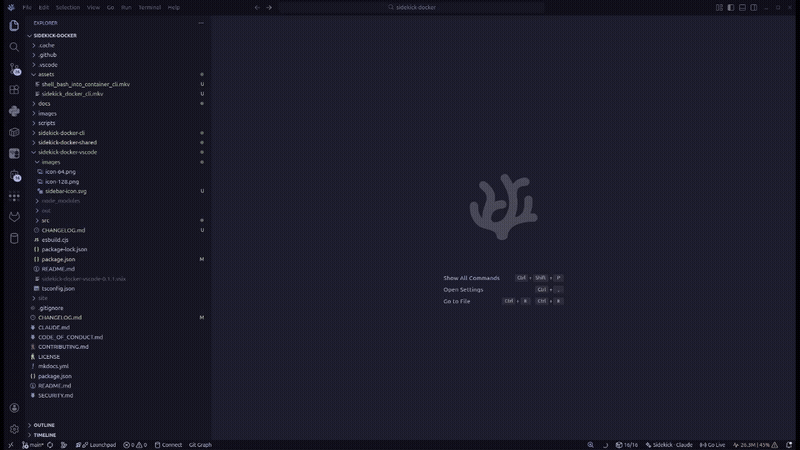The width and height of the screenshot is (800, 450).
Task: Open the Explorer view in activity bar
Action: 14,25
